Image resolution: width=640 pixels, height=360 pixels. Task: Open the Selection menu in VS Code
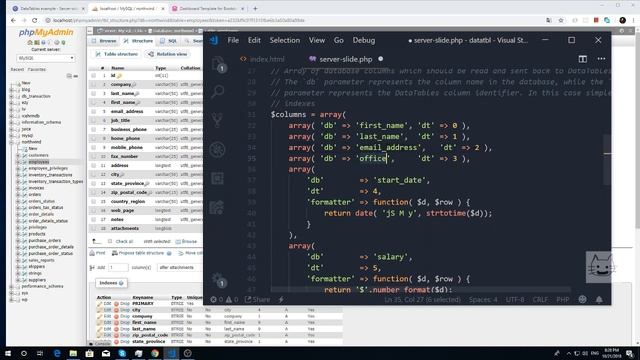pyautogui.click(x=284, y=40)
